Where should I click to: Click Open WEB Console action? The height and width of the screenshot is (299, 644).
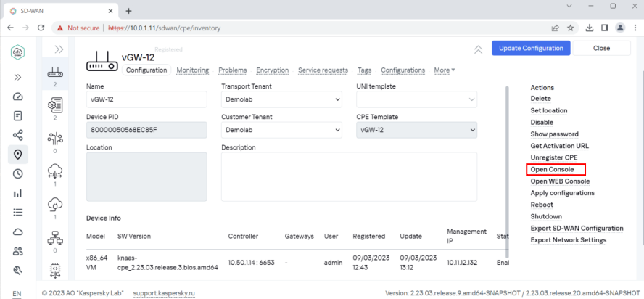pyautogui.click(x=560, y=181)
